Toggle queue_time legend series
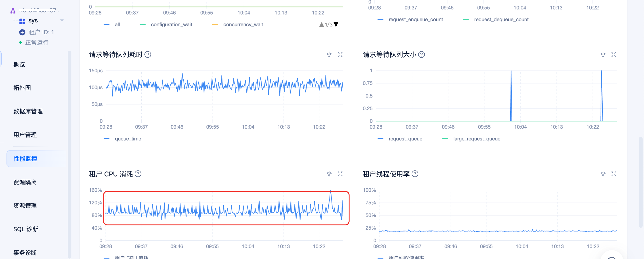This screenshot has height=259, width=644. pos(122,139)
